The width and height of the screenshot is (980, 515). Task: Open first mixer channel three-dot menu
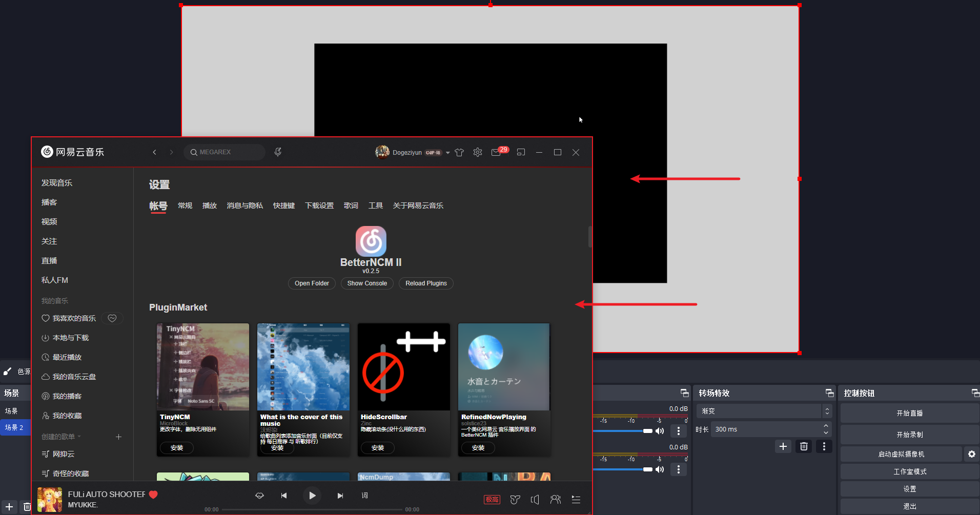pos(679,431)
